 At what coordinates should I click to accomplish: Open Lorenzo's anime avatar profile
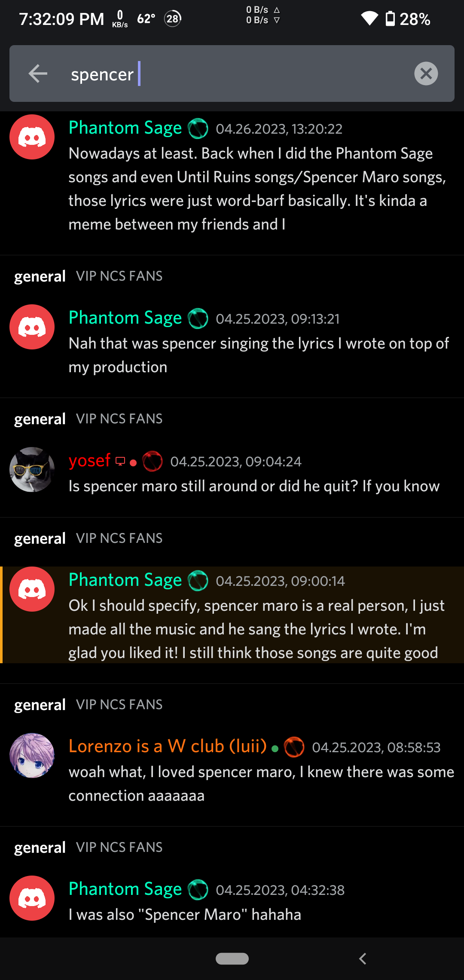(x=32, y=756)
